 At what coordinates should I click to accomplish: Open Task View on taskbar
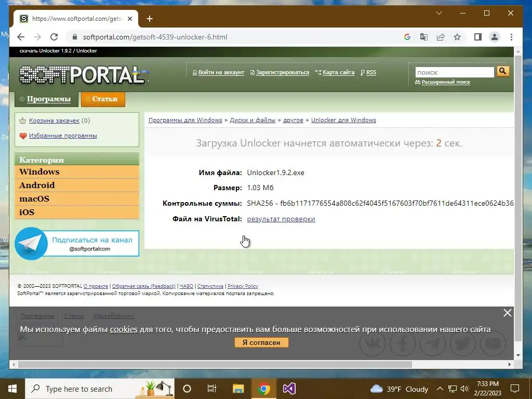pyautogui.click(x=212, y=389)
